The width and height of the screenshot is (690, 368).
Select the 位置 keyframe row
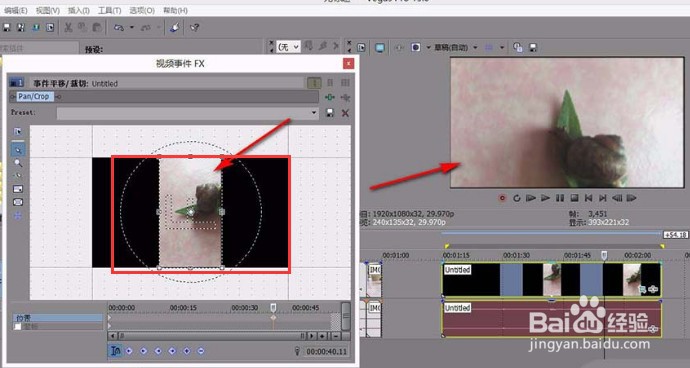tap(58, 317)
